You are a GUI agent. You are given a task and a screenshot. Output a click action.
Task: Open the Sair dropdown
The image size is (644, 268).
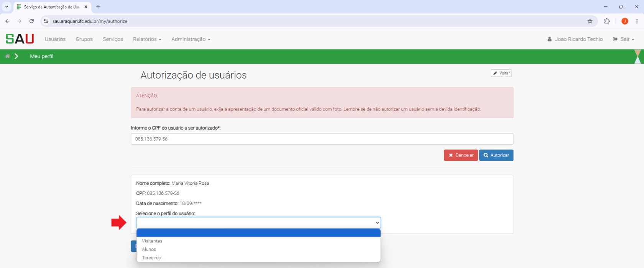(x=624, y=39)
